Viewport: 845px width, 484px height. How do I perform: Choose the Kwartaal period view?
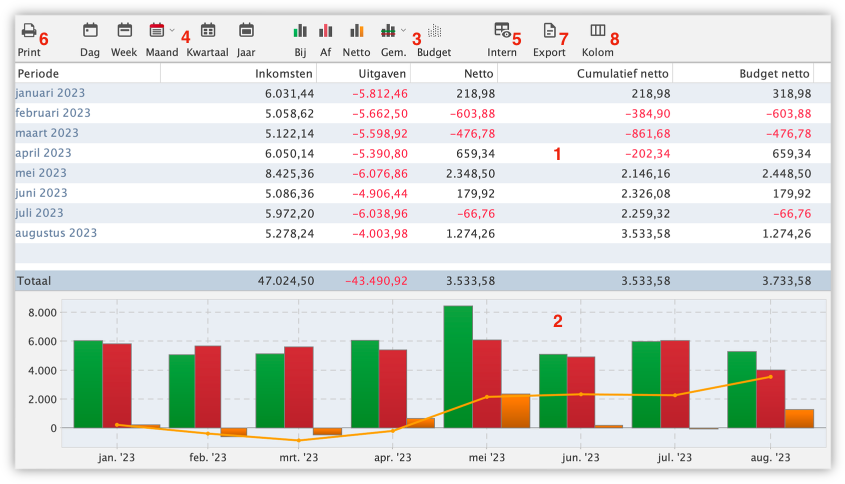[x=208, y=31]
